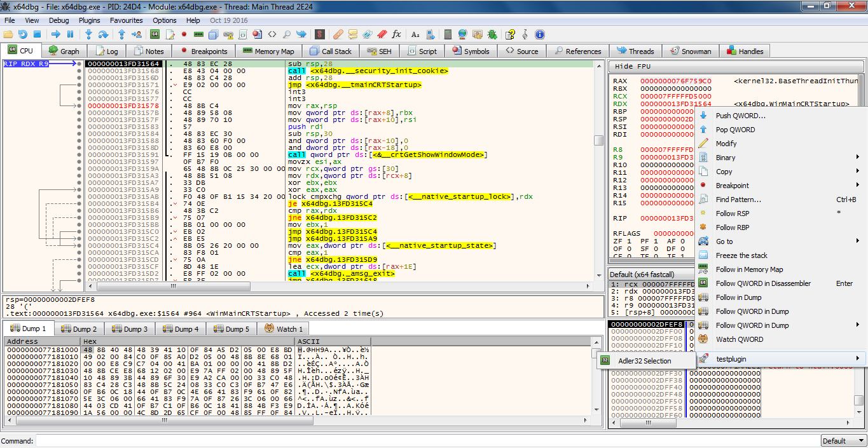Open the About info icon in toolbar
The width and height of the screenshot is (868, 448).
coord(540,34)
